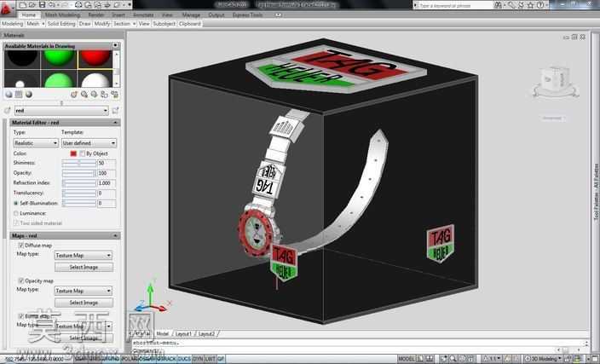Image resolution: width=600 pixels, height=364 pixels.
Task: Switch to the Manage ribbon tab
Action: (x=191, y=15)
